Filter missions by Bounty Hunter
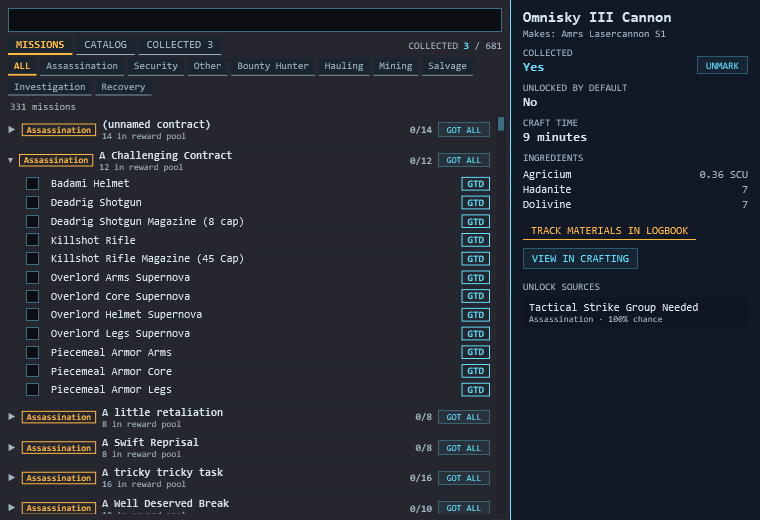Screen dimensions: 760x520 (x=273, y=66)
